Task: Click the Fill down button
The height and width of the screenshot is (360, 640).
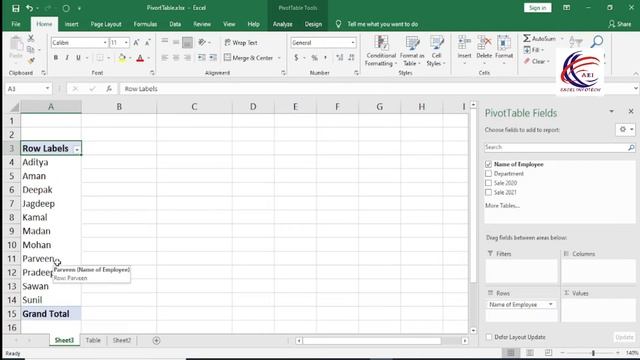Action: click(x=532, y=50)
